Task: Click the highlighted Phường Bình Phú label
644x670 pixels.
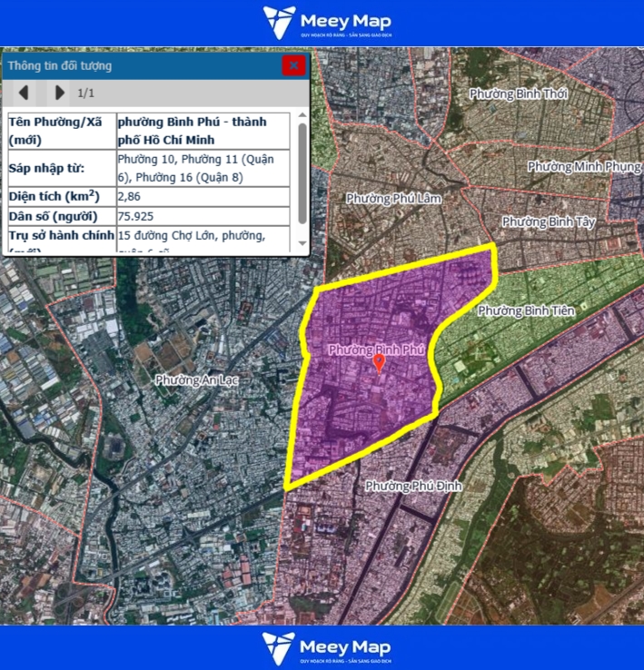Action: coord(376,350)
